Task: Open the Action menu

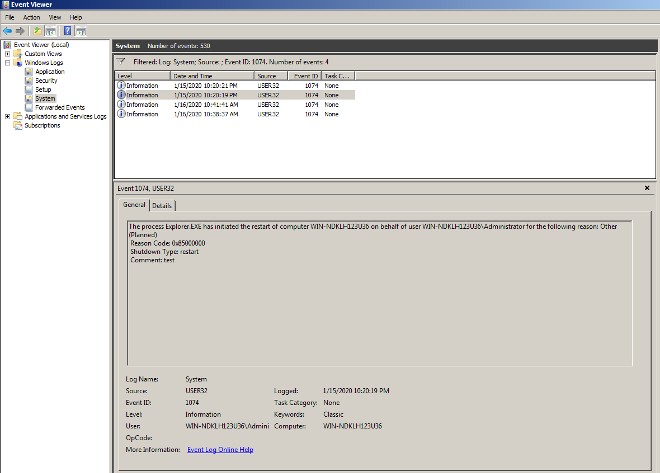Action: tap(32, 17)
